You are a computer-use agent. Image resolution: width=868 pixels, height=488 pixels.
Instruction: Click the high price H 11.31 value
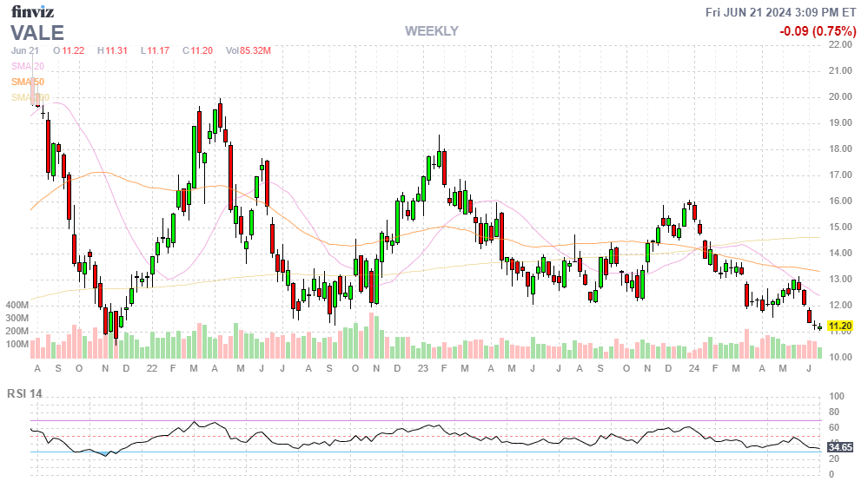coord(113,51)
